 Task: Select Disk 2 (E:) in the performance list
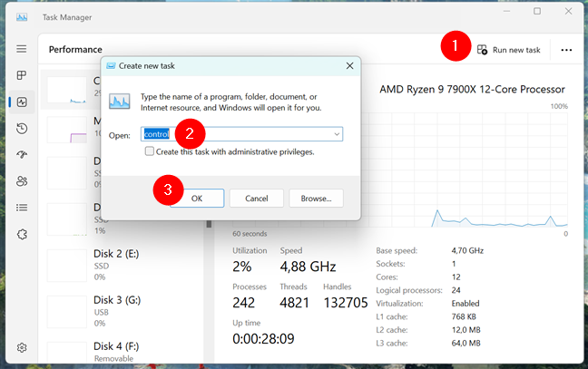pyautogui.click(x=123, y=265)
